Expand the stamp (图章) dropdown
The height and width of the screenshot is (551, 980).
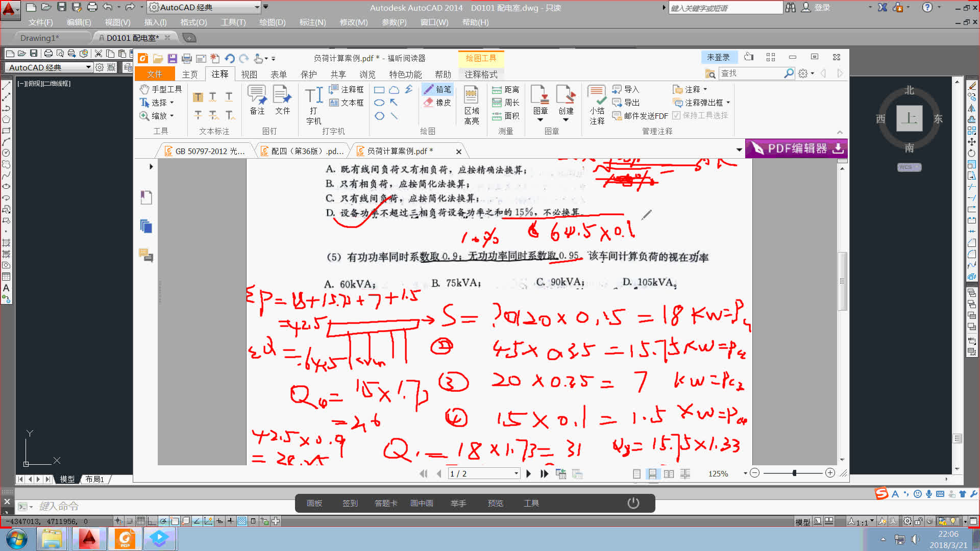(540, 120)
